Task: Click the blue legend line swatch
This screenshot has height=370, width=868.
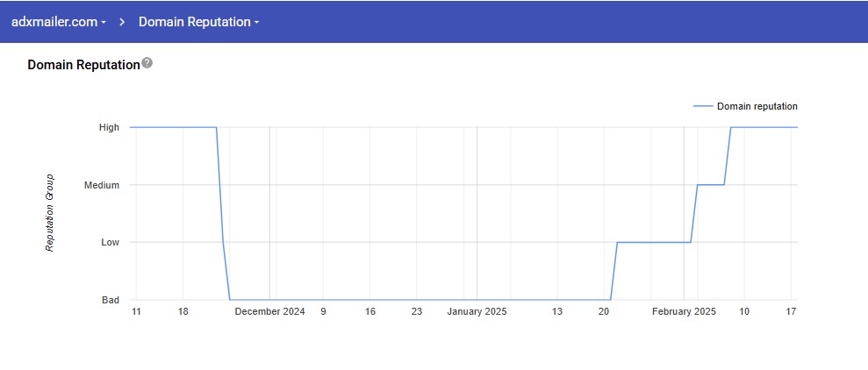Action: (x=702, y=106)
